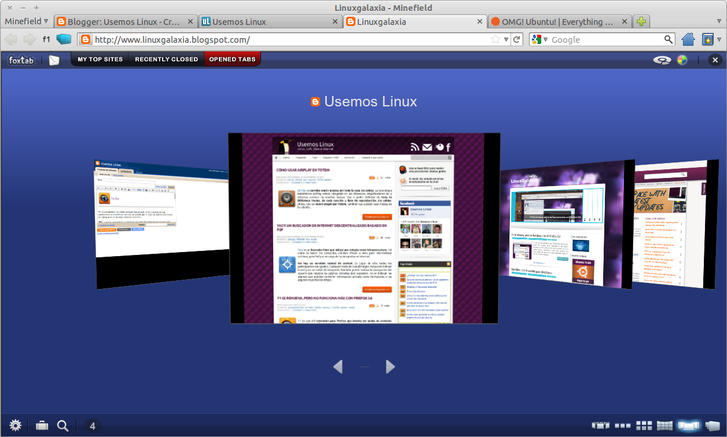This screenshot has height=437, width=727.
Task: Expand the address bar history dropdown
Action: (x=506, y=40)
